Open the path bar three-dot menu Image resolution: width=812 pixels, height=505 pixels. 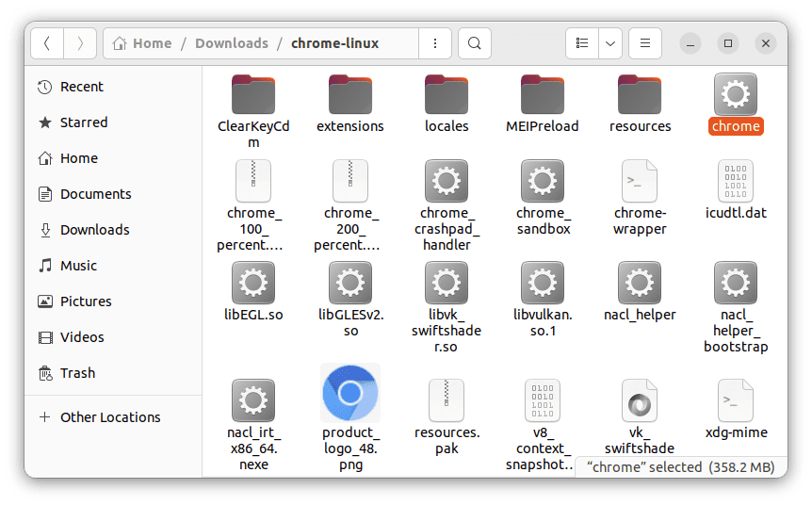point(435,43)
